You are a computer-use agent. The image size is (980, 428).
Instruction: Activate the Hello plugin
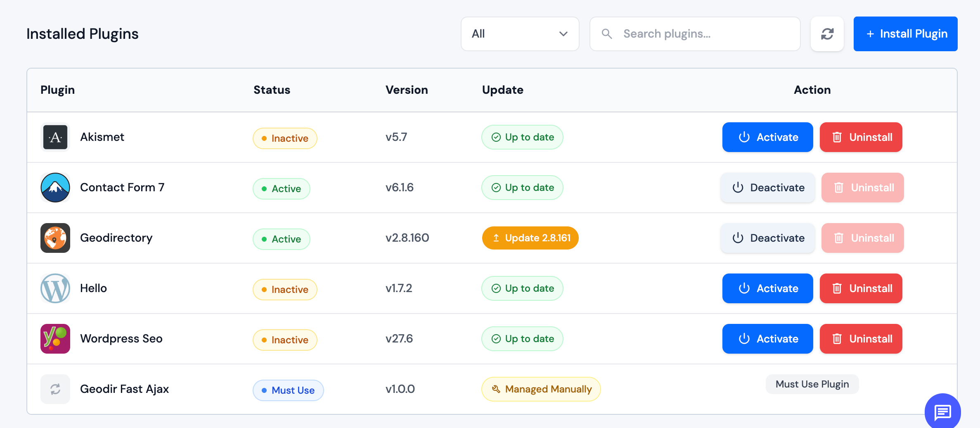pyautogui.click(x=768, y=288)
